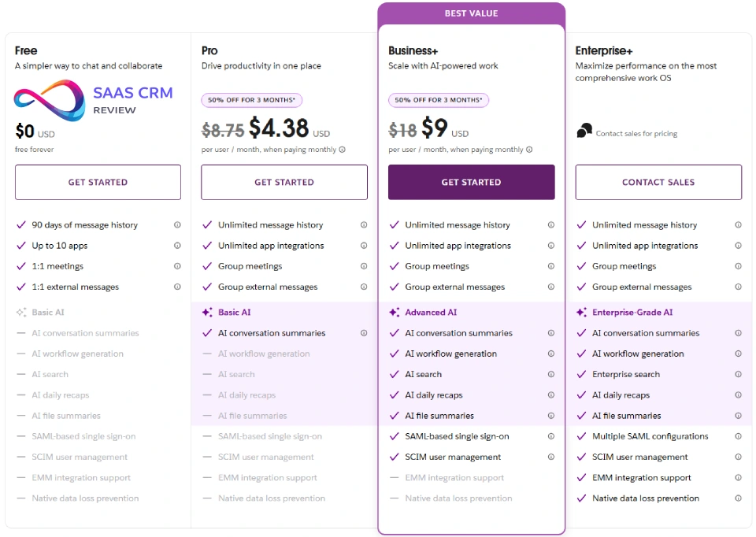The image size is (756, 537).
Task: Click Basic AI heading in Pro column
Action: (235, 313)
